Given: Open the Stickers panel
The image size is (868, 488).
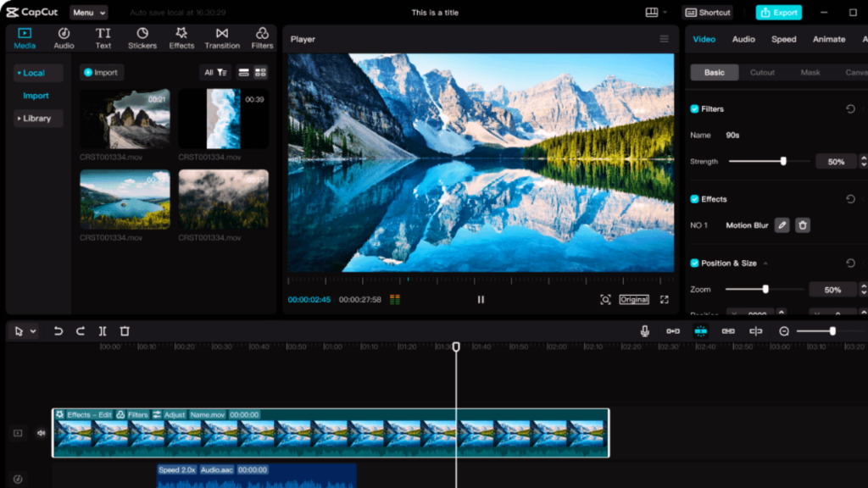Looking at the screenshot, I should [143, 38].
